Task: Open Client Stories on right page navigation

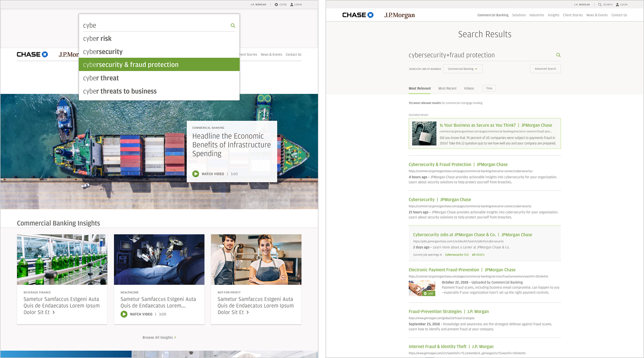Action: [x=573, y=15]
